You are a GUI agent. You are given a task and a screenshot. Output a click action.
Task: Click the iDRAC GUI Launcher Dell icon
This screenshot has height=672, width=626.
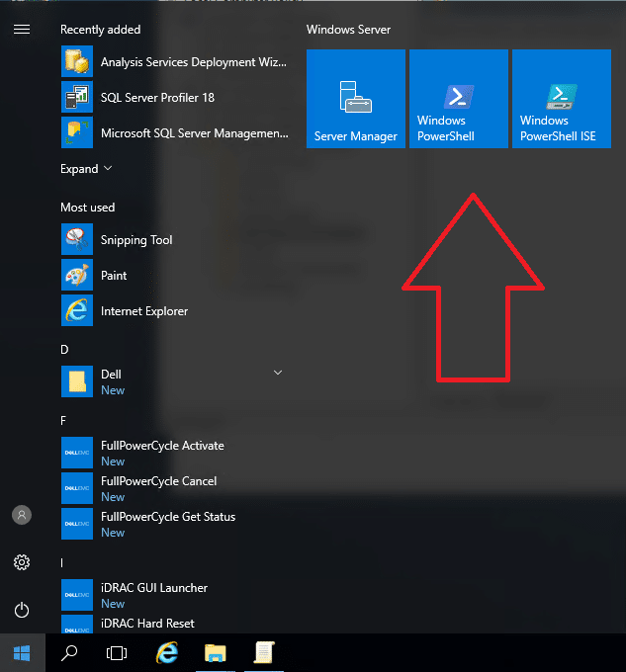pos(77,595)
